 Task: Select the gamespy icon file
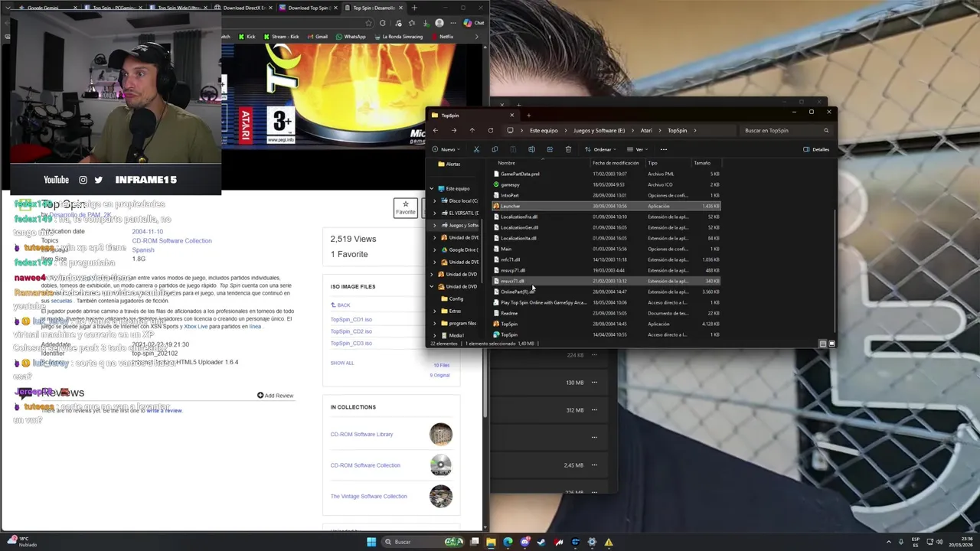(x=606, y=184)
